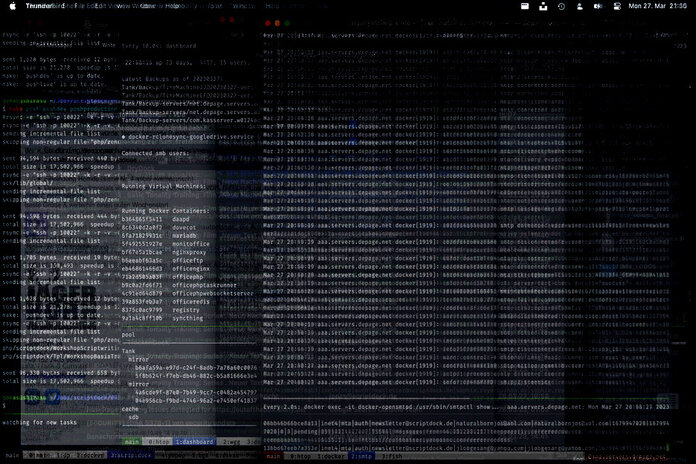Open the inbox tray menu bar icon

(543, 6)
